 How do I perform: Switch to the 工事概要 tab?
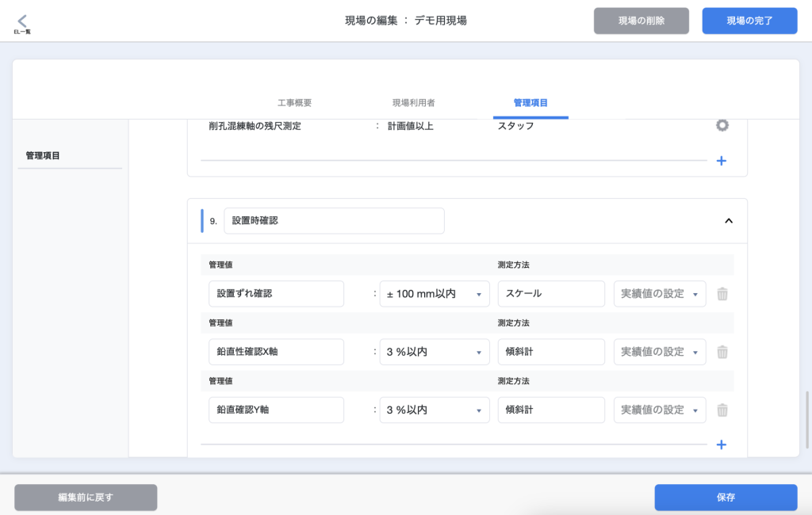294,103
